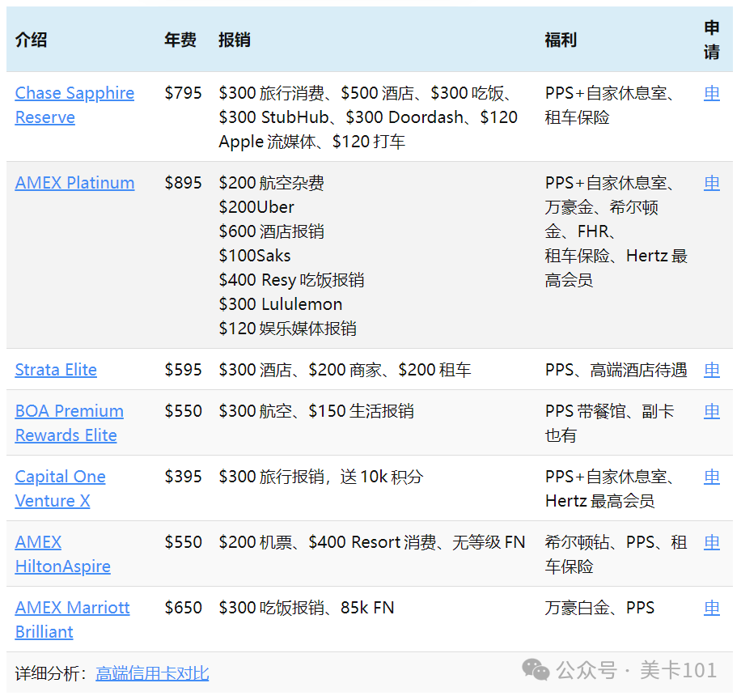Click 申 apply link for AMEX Platinum
Screen dimensions: 741x700
711,182
